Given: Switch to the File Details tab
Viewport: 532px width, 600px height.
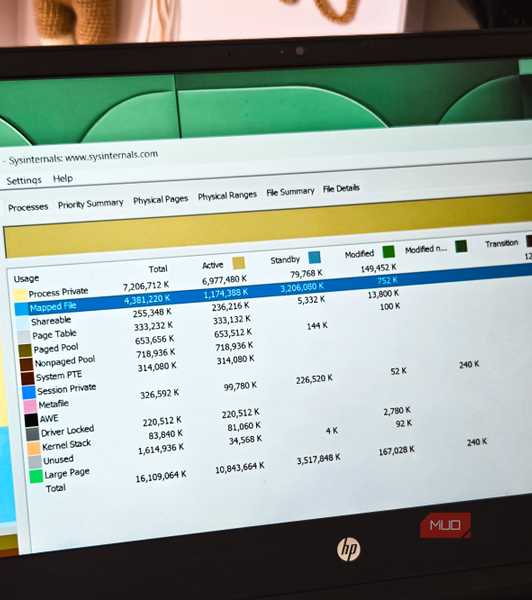Looking at the screenshot, I should pyautogui.click(x=341, y=188).
